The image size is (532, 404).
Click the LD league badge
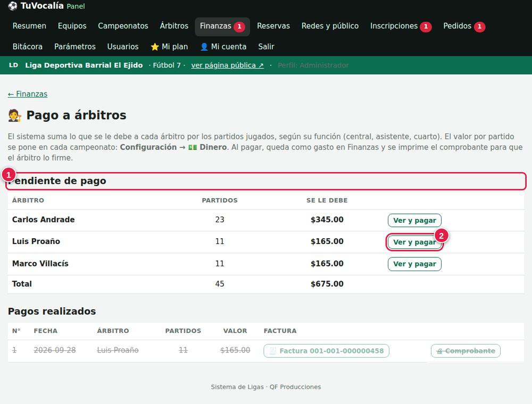[x=14, y=65]
